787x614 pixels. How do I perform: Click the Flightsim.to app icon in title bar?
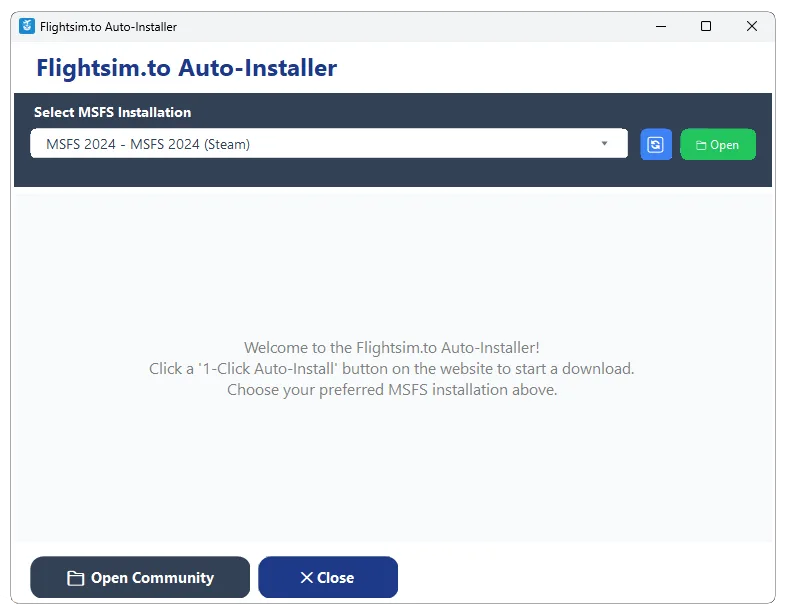(27, 26)
